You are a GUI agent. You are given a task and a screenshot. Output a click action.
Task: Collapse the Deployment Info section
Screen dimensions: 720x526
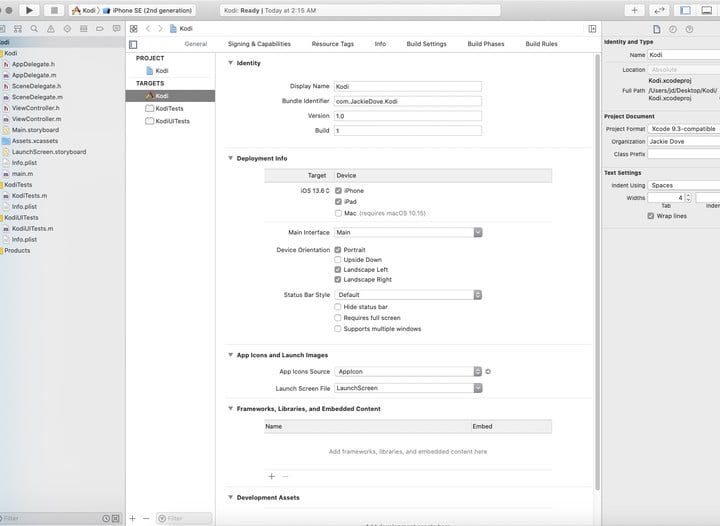pyautogui.click(x=231, y=158)
